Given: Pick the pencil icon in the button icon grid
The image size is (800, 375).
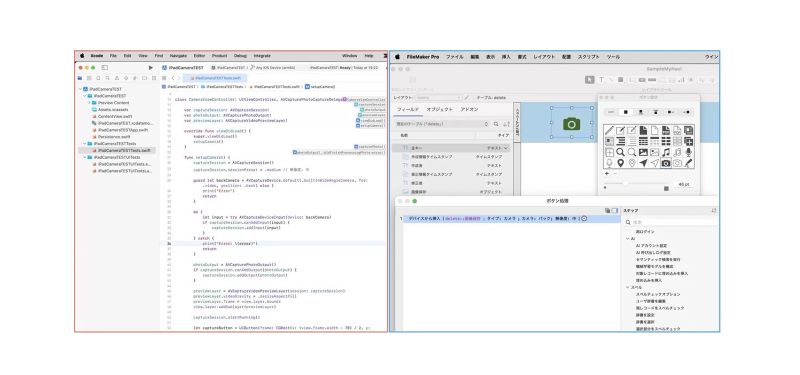Looking at the screenshot, I should [609, 130].
